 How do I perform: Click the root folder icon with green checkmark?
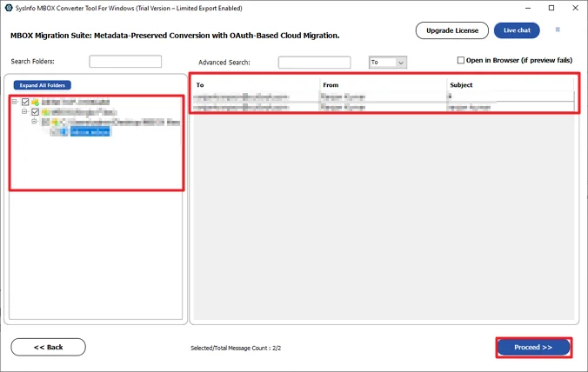coord(36,102)
